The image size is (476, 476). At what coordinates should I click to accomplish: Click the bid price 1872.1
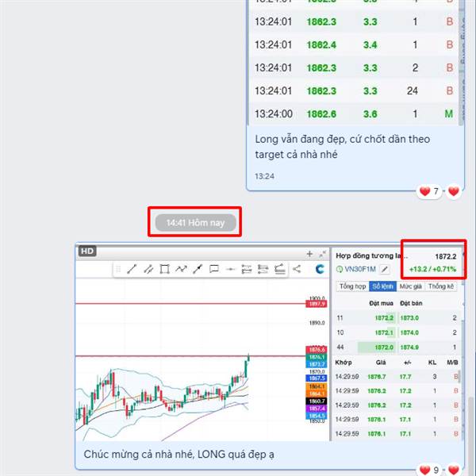tap(384, 332)
